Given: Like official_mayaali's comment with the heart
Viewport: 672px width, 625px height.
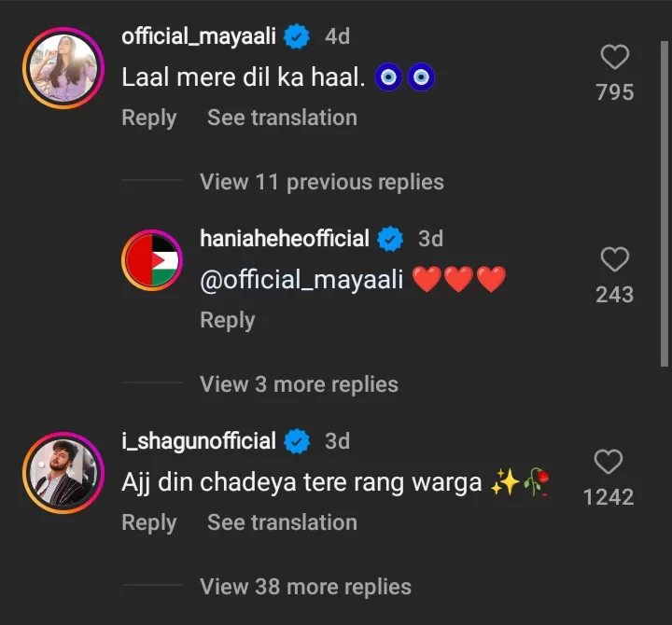Looking at the screenshot, I should 614,58.
